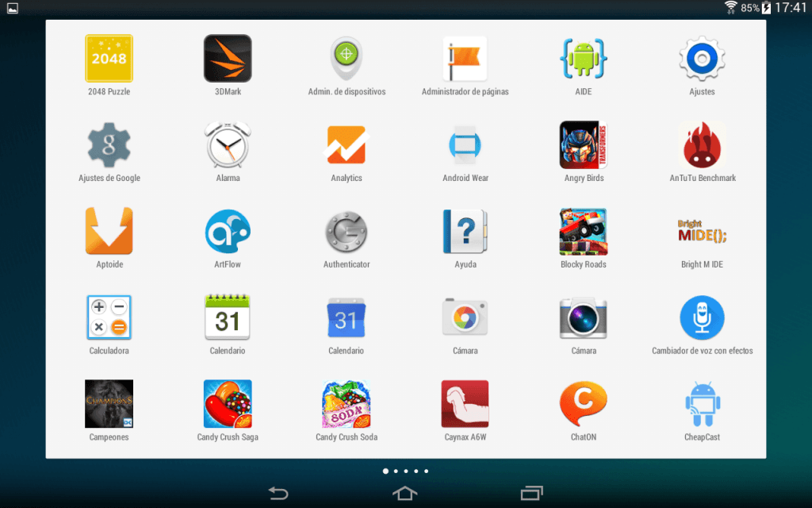Open the Cambiador de voz app

coord(701,317)
